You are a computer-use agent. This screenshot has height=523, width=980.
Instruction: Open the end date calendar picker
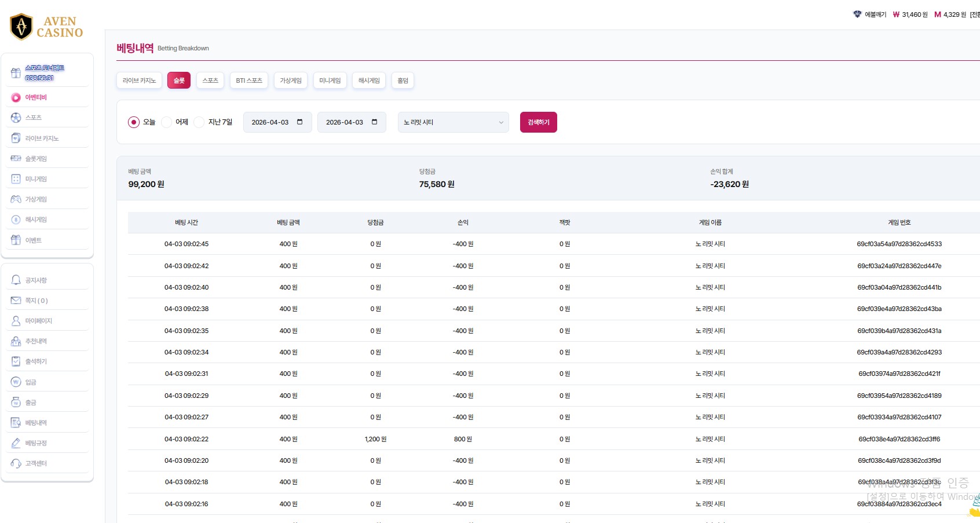tap(374, 122)
